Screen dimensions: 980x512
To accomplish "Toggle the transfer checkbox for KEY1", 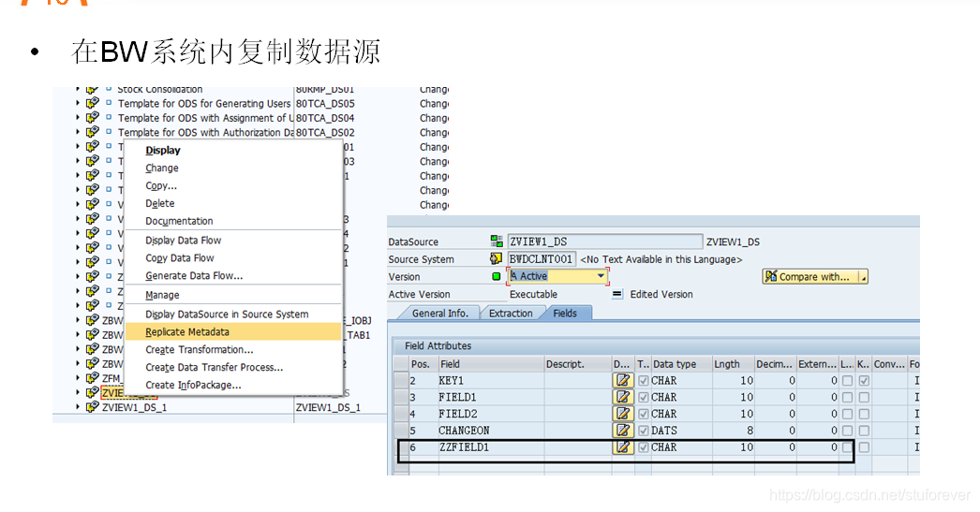I will point(643,380).
